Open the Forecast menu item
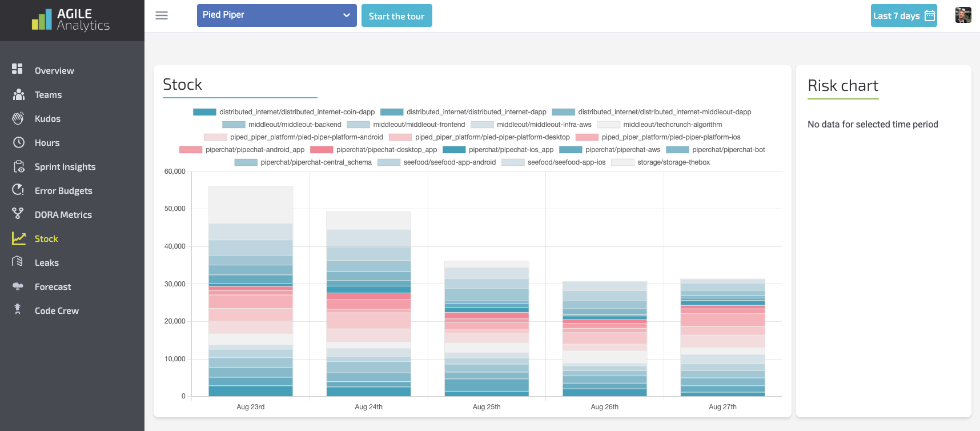980x431 pixels. click(x=53, y=287)
